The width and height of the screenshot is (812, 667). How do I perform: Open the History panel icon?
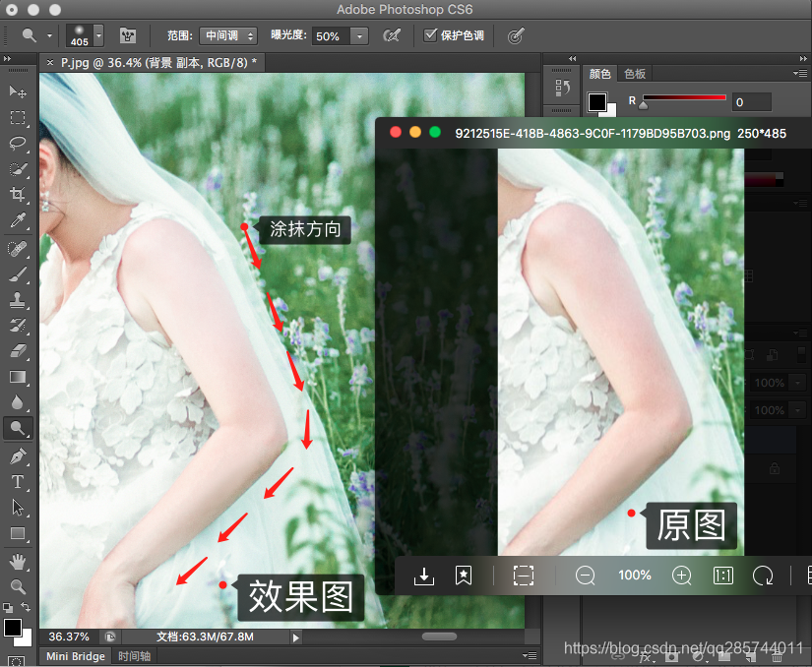point(562,88)
